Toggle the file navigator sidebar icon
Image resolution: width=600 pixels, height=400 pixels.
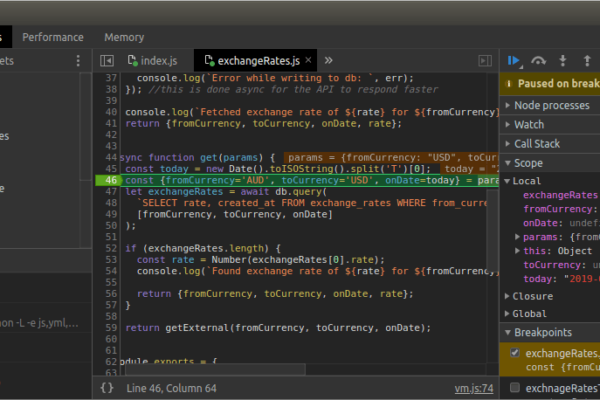[107, 60]
